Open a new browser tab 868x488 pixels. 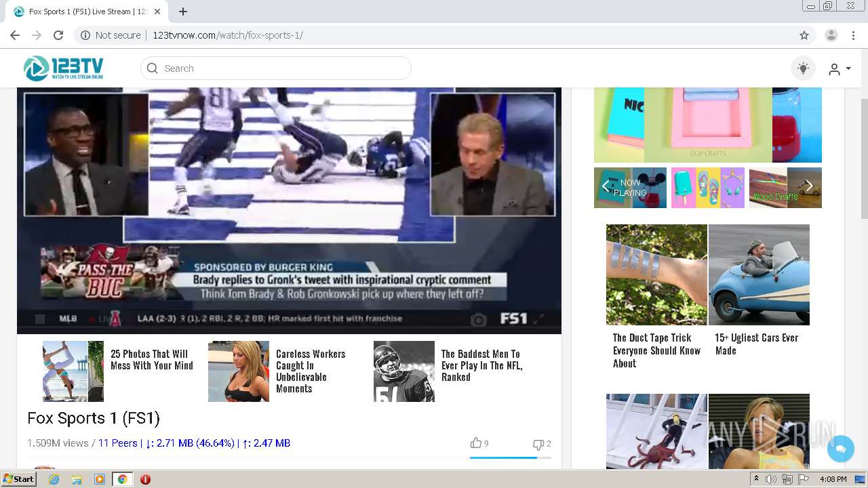click(x=183, y=12)
